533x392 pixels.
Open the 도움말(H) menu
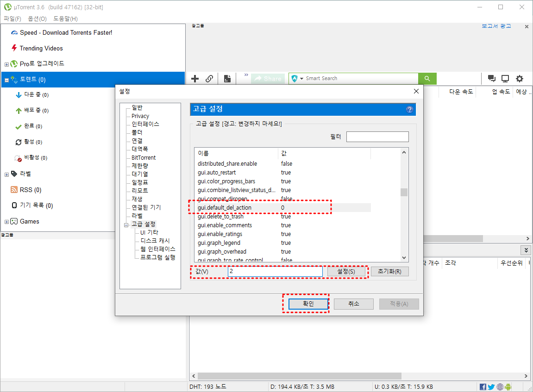(65, 19)
